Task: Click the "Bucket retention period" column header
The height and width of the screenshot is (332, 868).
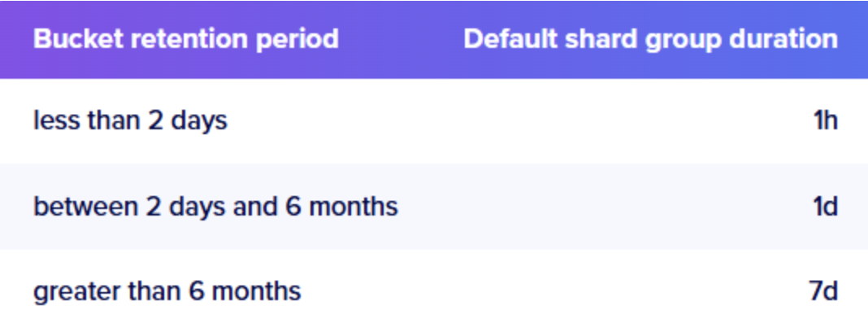Action: click(x=186, y=39)
